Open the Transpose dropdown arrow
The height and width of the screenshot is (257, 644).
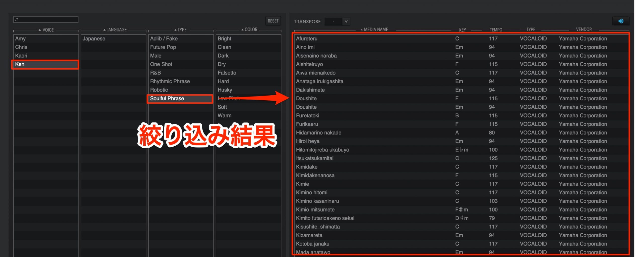[346, 22]
